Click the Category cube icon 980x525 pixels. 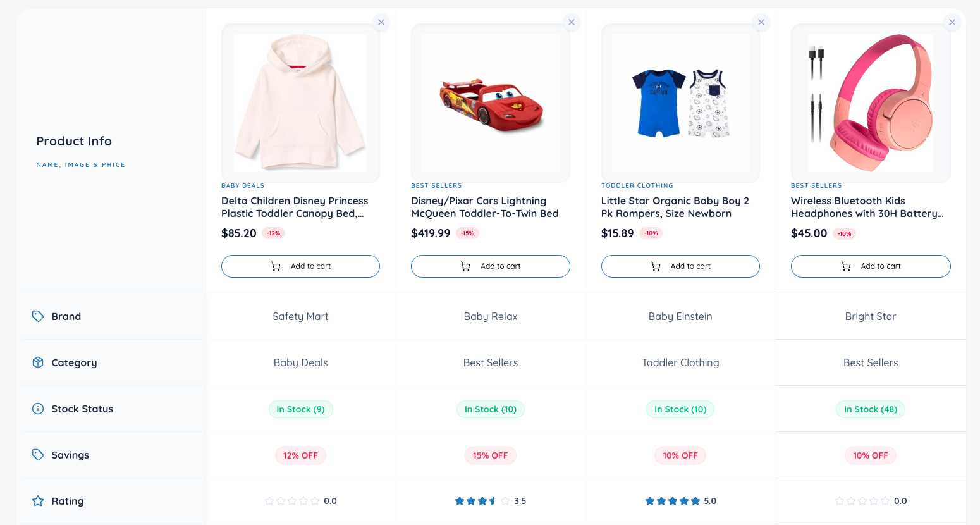[x=38, y=362]
